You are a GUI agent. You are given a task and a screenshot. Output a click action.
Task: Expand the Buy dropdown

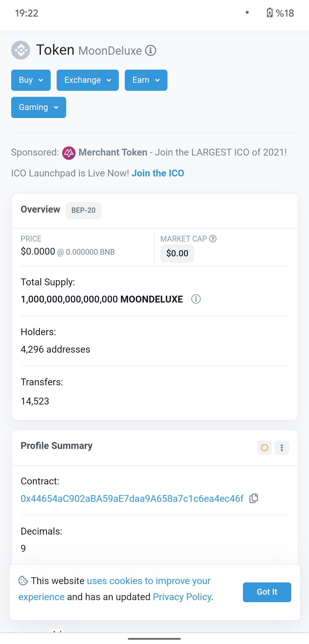tap(31, 80)
